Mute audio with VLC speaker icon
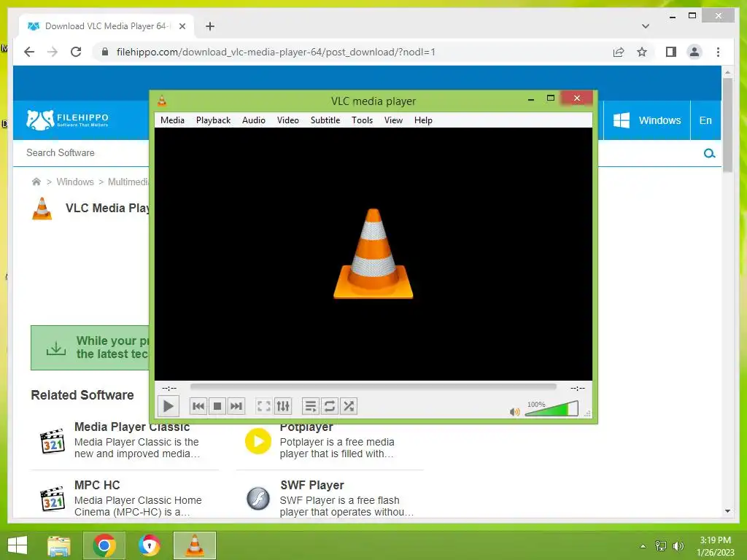This screenshot has height=560, width=747. coord(514,411)
